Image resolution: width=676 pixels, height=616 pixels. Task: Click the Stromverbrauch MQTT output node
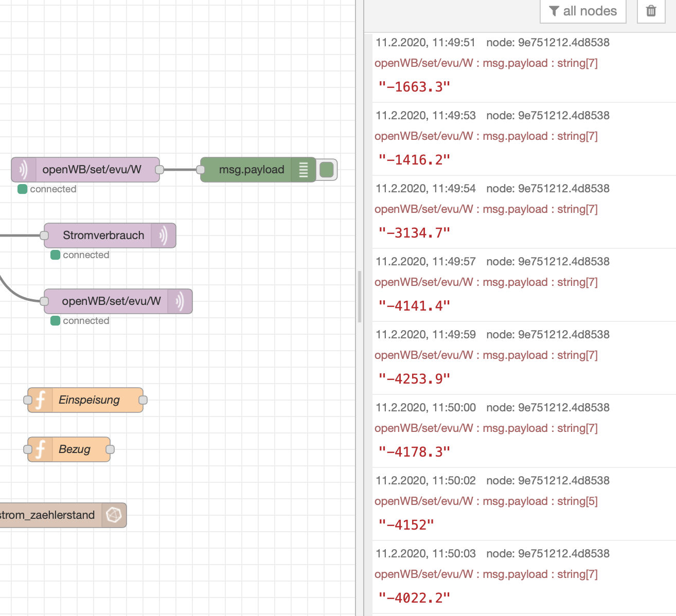[x=103, y=235]
